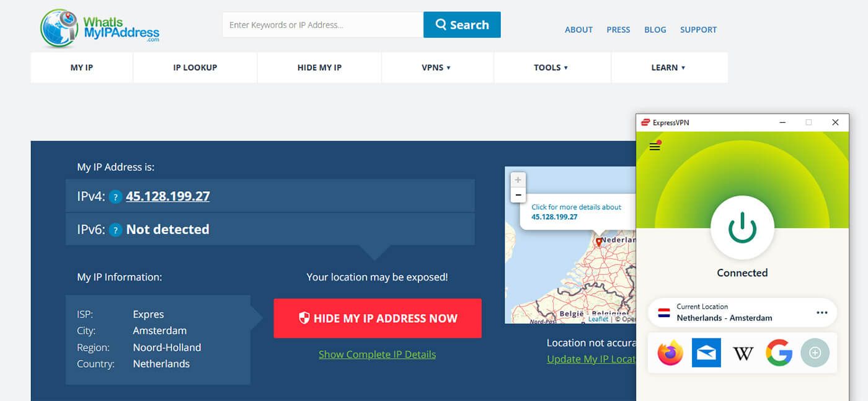Click the IPv4 help question mark

115,196
